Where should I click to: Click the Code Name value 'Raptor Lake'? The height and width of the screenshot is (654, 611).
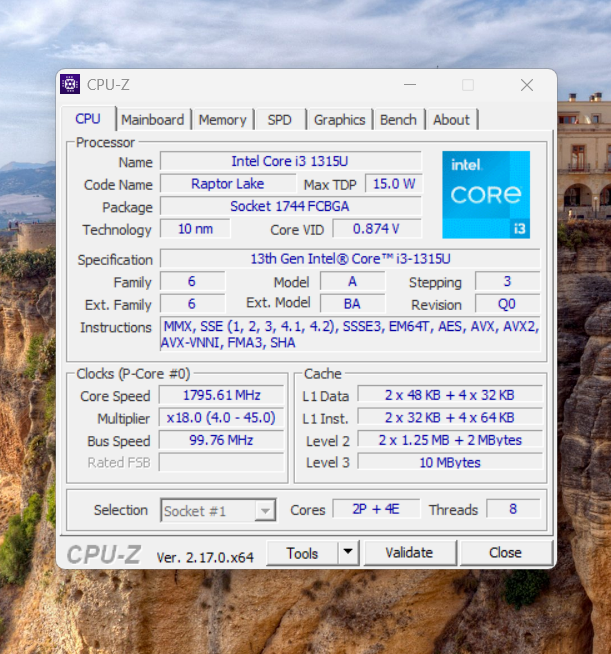coord(228,184)
